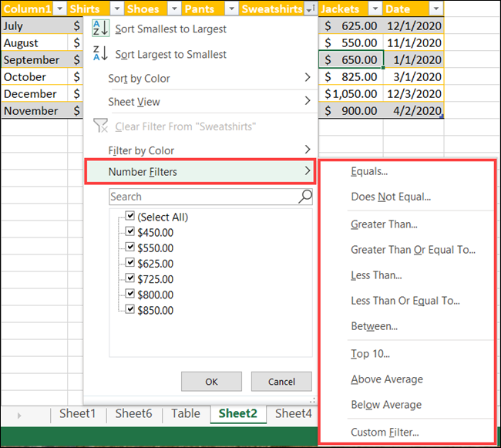Choose Greater Than... from Number Filters
The width and height of the screenshot is (501, 448).
pos(384,224)
